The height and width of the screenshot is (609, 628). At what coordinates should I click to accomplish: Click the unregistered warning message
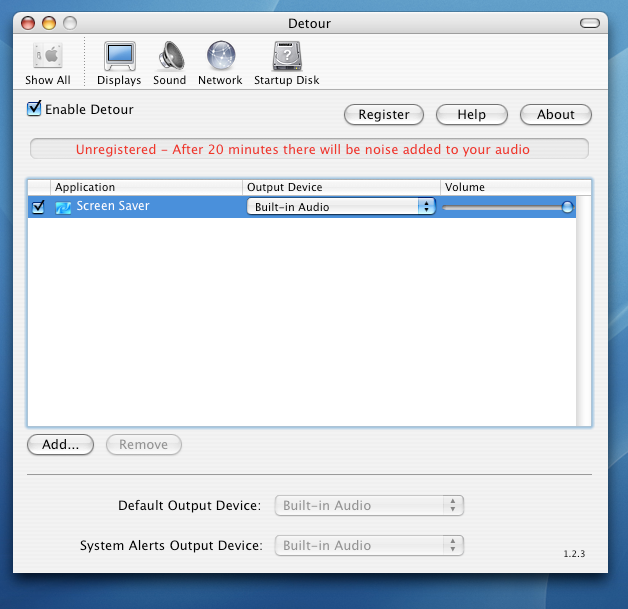(x=303, y=149)
